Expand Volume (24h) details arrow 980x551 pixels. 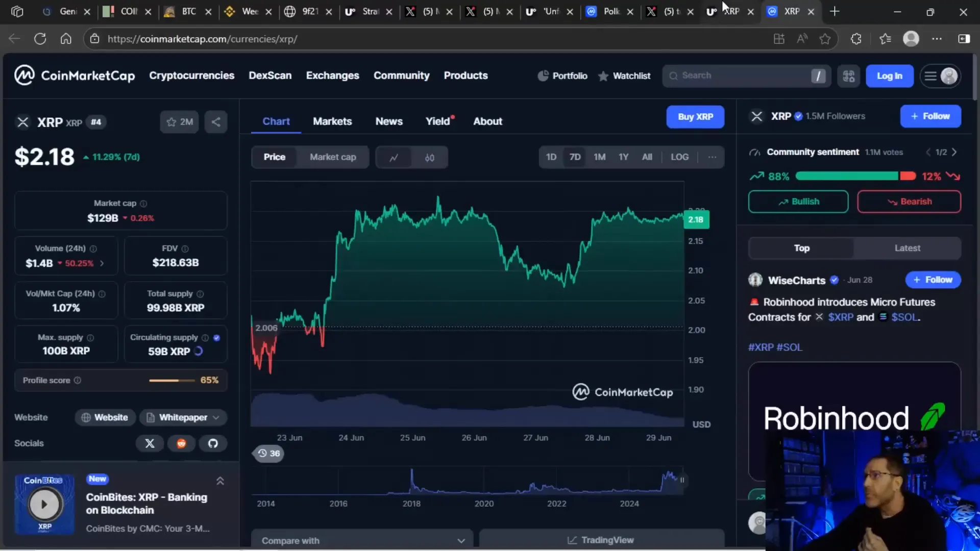102,263
